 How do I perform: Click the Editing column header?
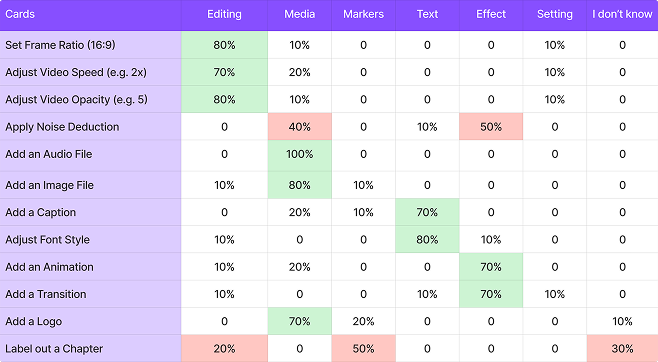224,14
